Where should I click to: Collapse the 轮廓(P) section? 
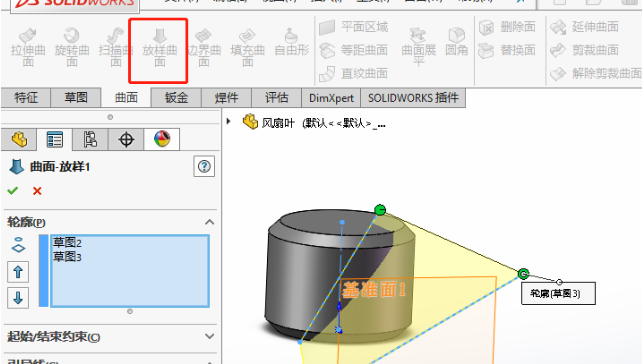[209, 222]
